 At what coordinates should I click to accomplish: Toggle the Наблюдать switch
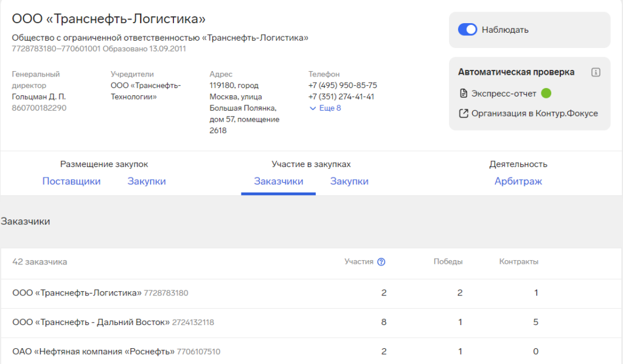click(467, 30)
